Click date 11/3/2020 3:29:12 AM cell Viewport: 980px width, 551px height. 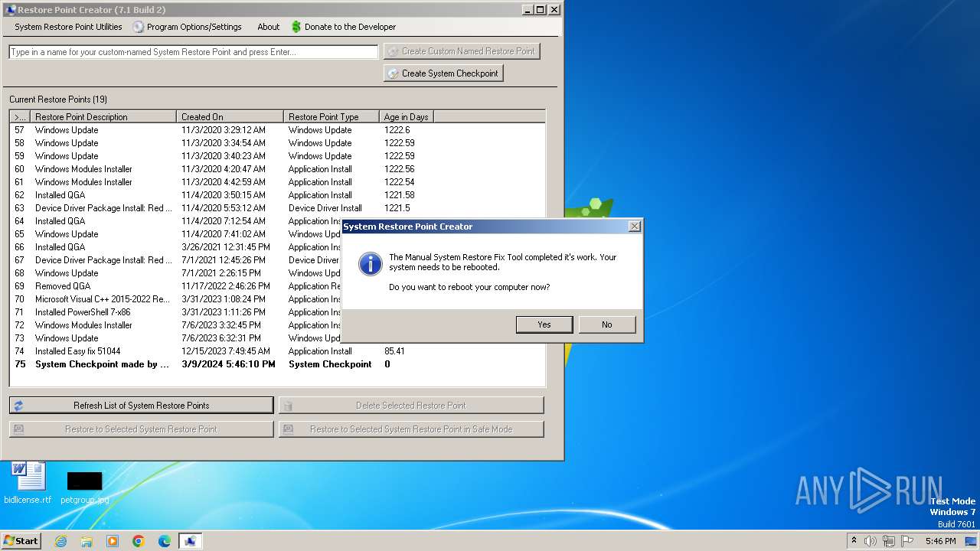[224, 130]
